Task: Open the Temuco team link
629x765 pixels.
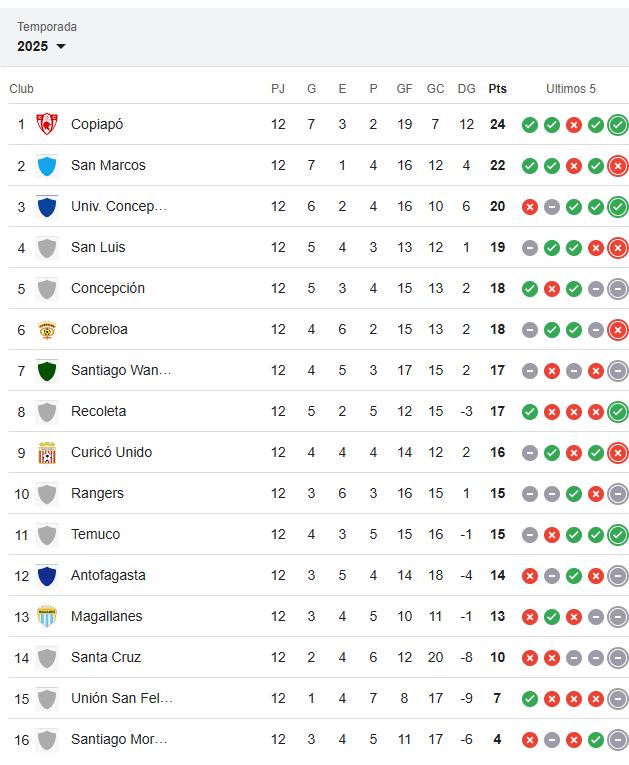Action: (x=96, y=534)
